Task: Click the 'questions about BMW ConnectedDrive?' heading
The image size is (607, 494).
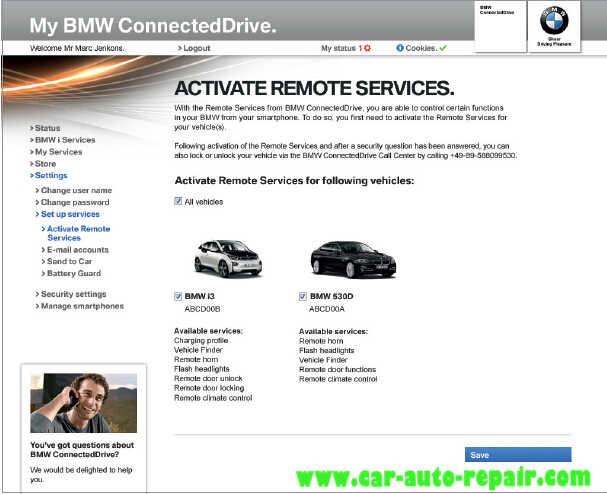Action: click(x=82, y=449)
